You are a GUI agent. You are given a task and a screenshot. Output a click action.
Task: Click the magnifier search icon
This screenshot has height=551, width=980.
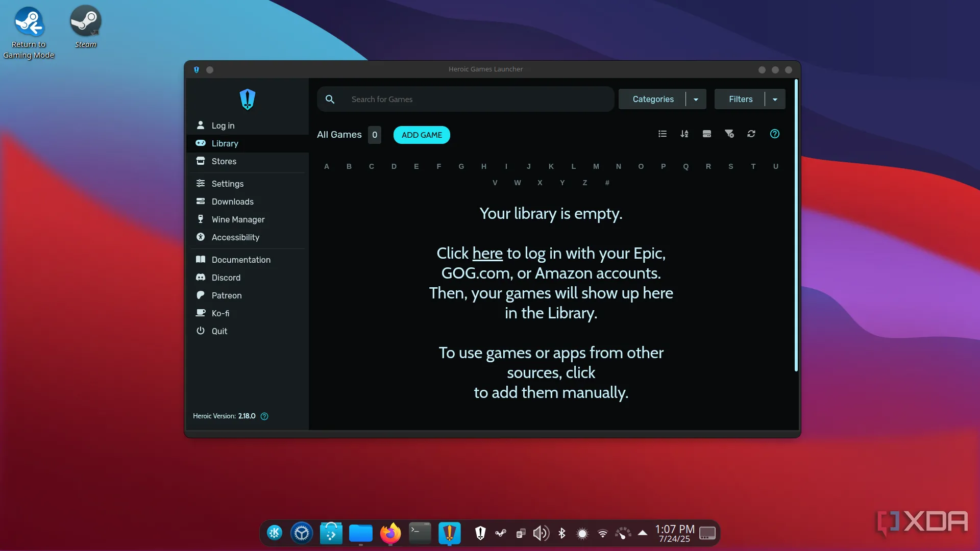[330, 99]
